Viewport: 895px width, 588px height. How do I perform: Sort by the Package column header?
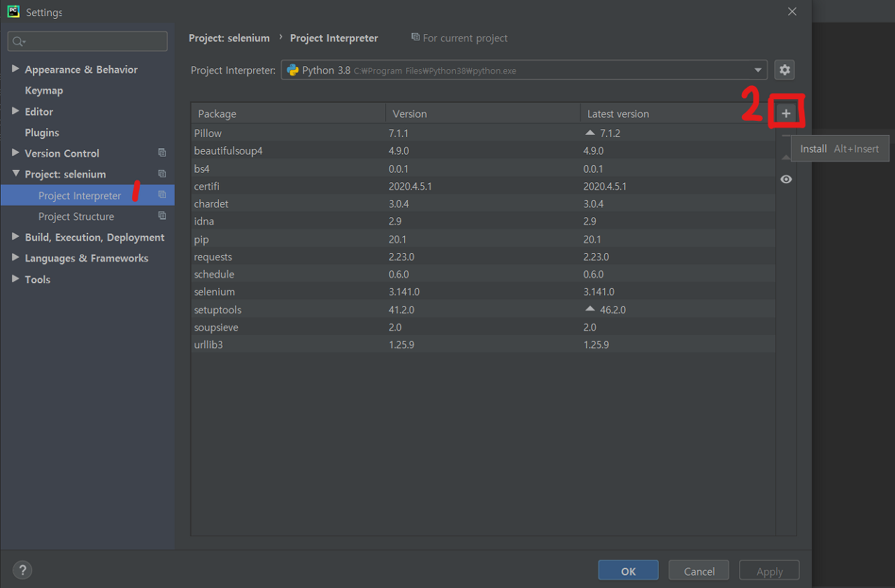pos(288,113)
